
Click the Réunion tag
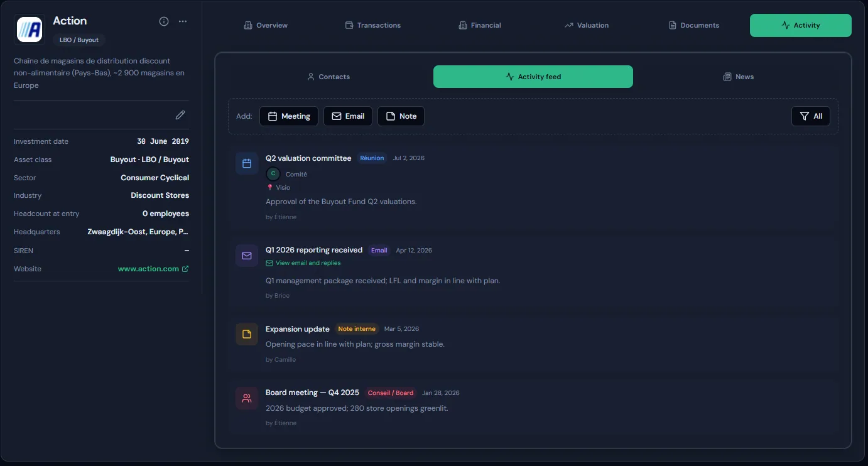[372, 158]
